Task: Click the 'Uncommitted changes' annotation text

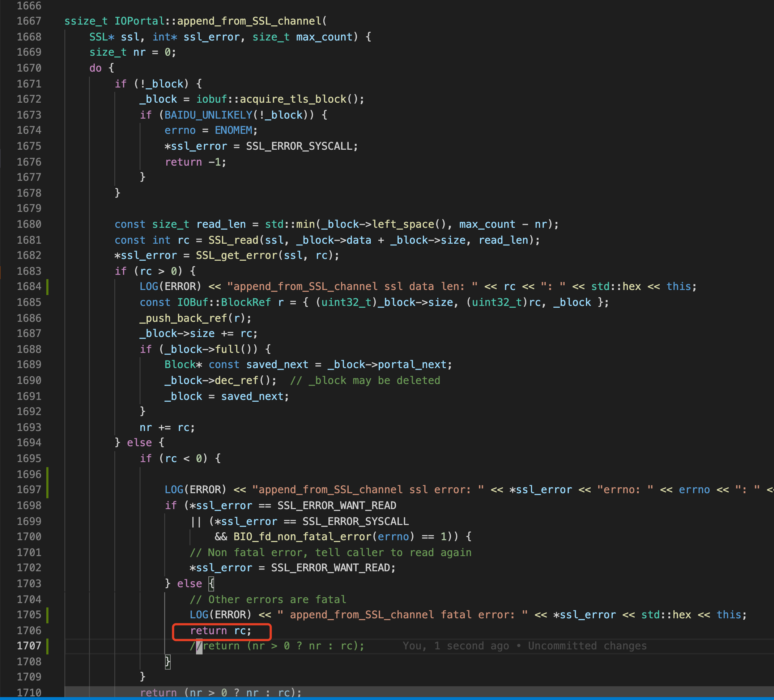Action: [x=587, y=646]
